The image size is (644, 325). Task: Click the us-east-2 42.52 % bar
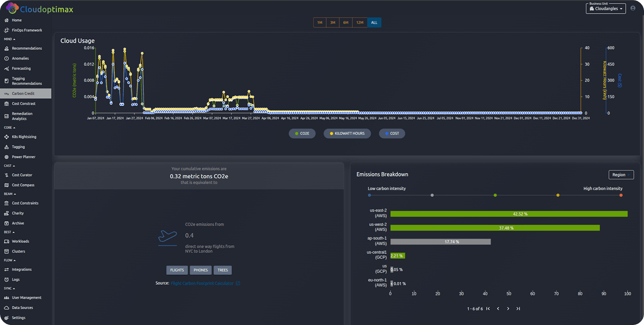pyautogui.click(x=509, y=214)
